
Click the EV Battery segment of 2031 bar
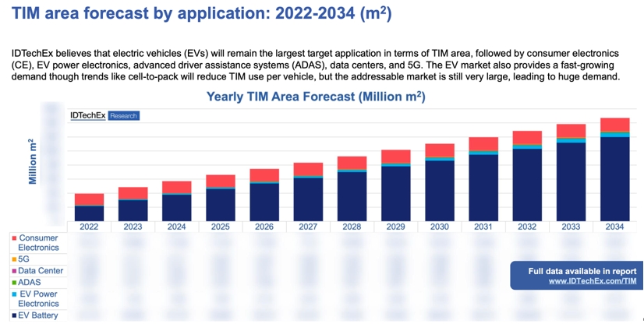[483, 188]
